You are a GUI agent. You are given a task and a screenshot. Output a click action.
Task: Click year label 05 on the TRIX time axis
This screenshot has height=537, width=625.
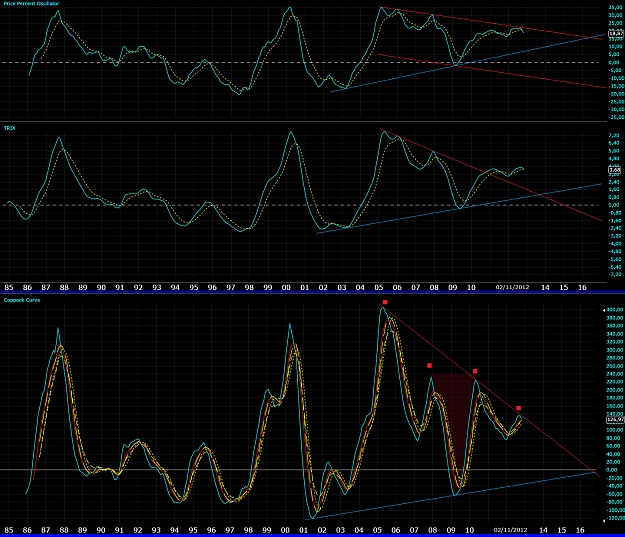378,287
